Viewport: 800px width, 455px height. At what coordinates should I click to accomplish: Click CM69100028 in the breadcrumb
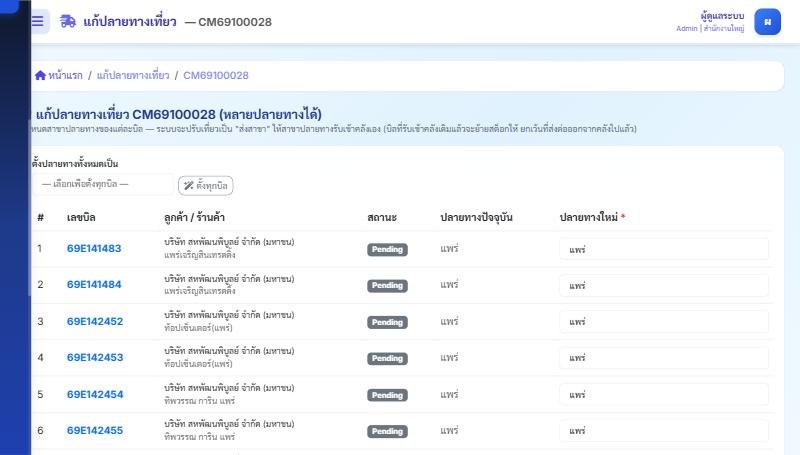pos(216,75)
